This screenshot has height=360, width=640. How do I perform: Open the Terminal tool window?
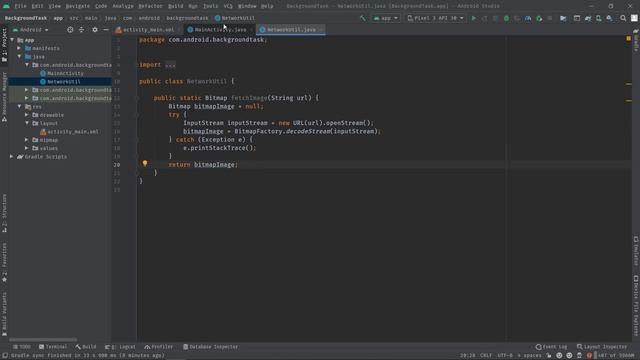tap(53, 347)
